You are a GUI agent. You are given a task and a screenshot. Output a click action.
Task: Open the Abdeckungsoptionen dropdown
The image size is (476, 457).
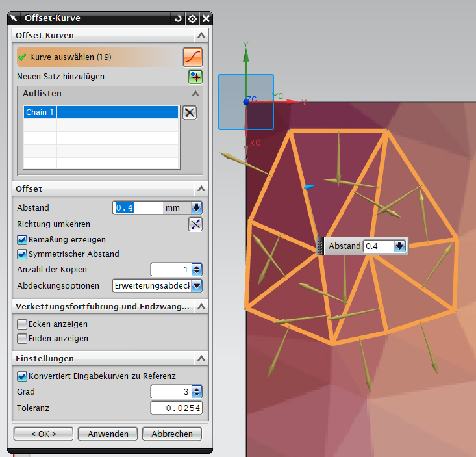pos(197,285)
